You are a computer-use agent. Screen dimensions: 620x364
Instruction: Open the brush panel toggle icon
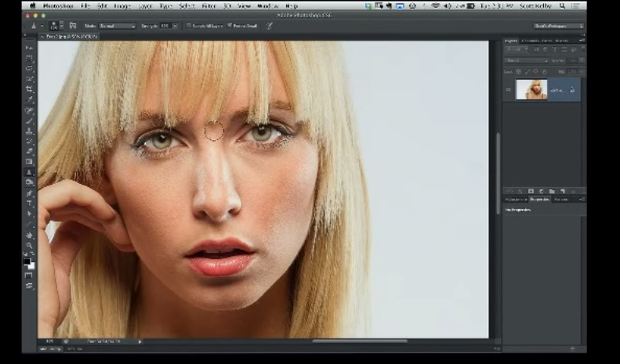pyautogui.click(x=73, y=26)
